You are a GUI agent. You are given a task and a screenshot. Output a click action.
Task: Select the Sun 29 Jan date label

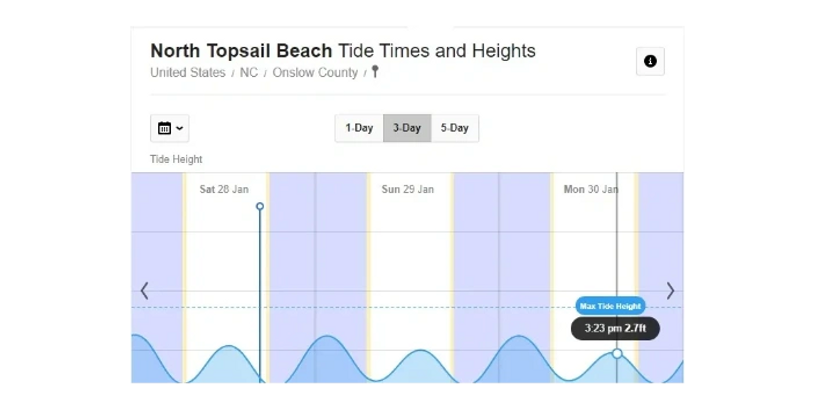tap(408, 190)
